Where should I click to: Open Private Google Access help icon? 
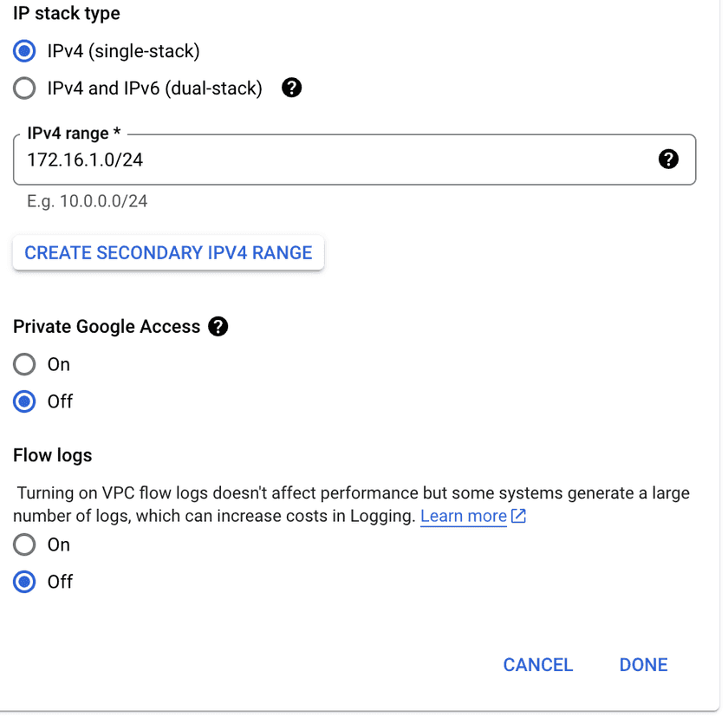tap(218, 327)
